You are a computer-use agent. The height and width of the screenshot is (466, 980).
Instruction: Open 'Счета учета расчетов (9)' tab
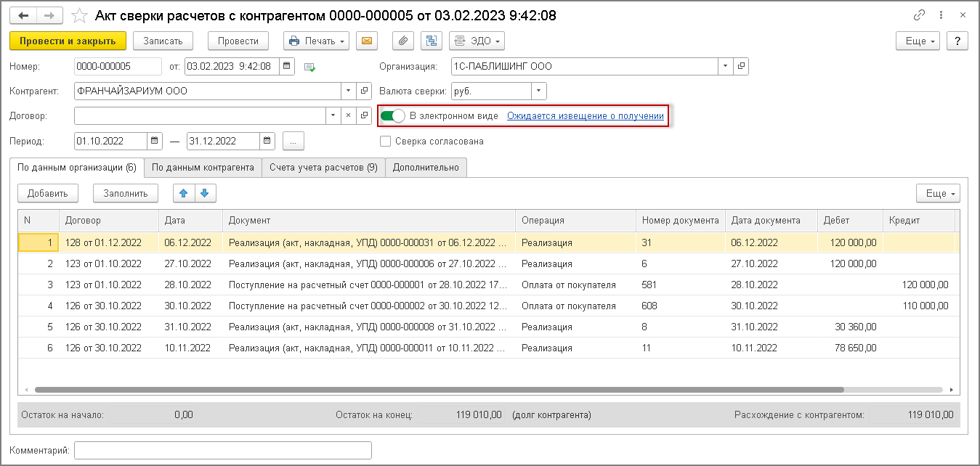click(323, 168)
